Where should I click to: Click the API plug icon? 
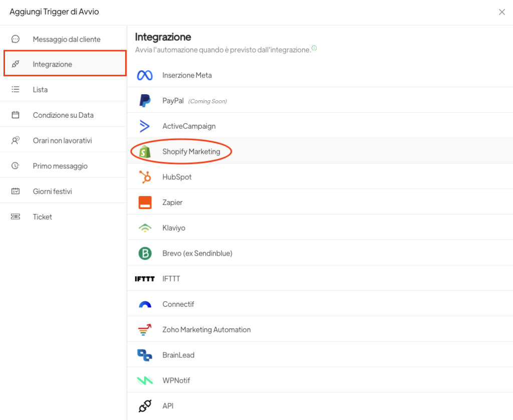tap(145, 406)
